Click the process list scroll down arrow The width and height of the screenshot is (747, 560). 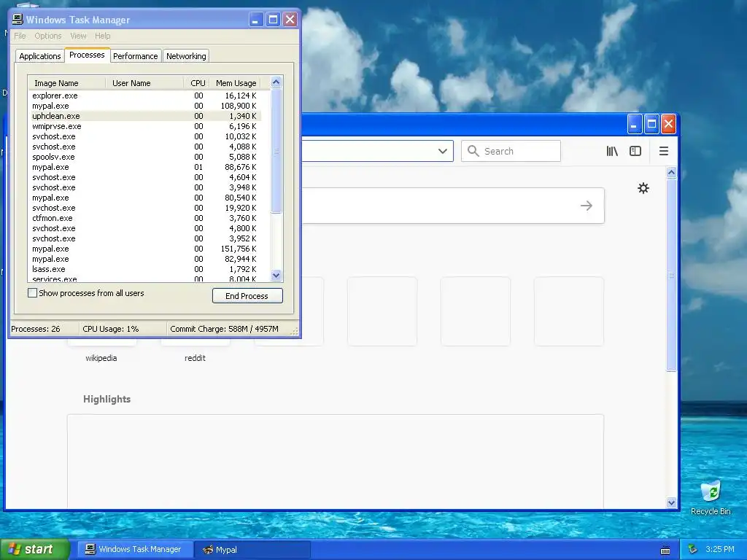[x=276, y=275]
